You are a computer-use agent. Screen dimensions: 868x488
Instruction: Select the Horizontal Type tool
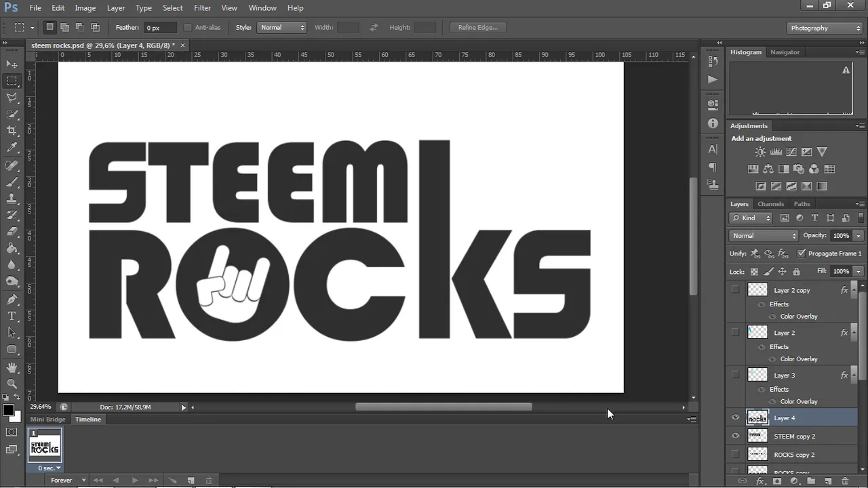(x=12, y=317)
